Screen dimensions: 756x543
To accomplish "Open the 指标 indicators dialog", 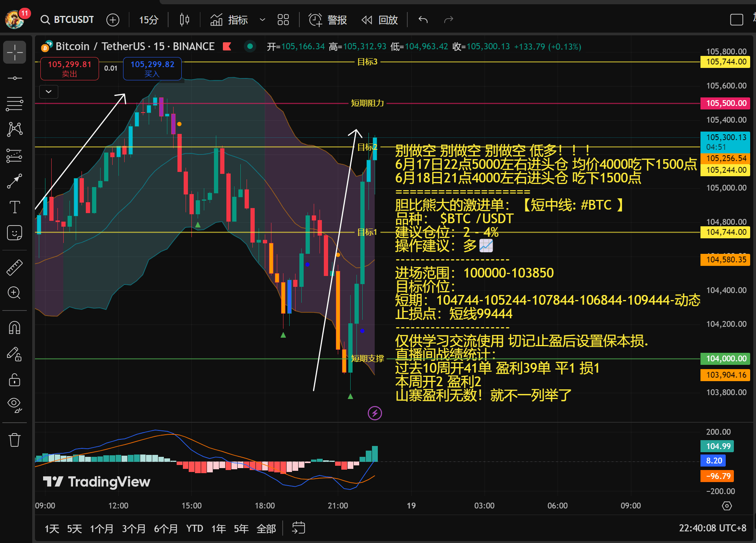I will 229,20.
